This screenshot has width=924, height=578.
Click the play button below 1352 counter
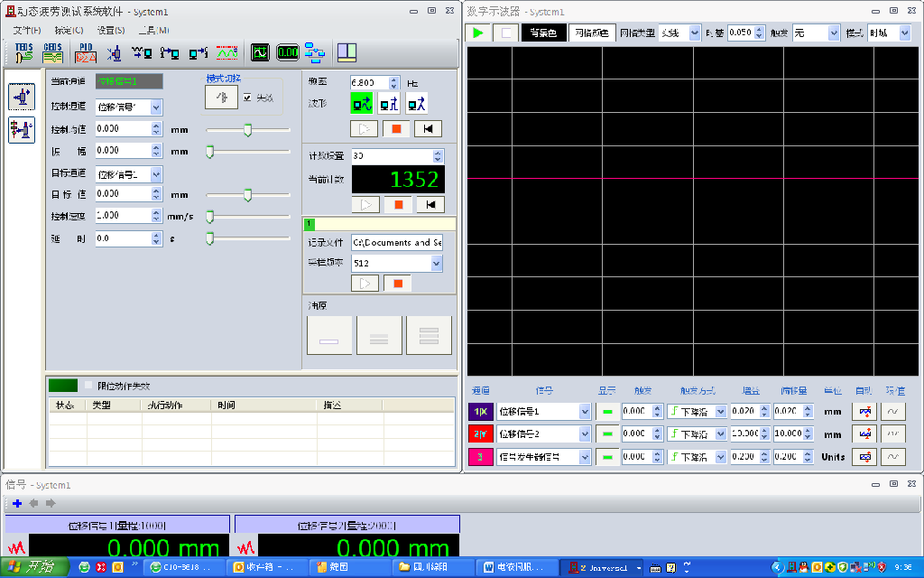click(366, 205)
